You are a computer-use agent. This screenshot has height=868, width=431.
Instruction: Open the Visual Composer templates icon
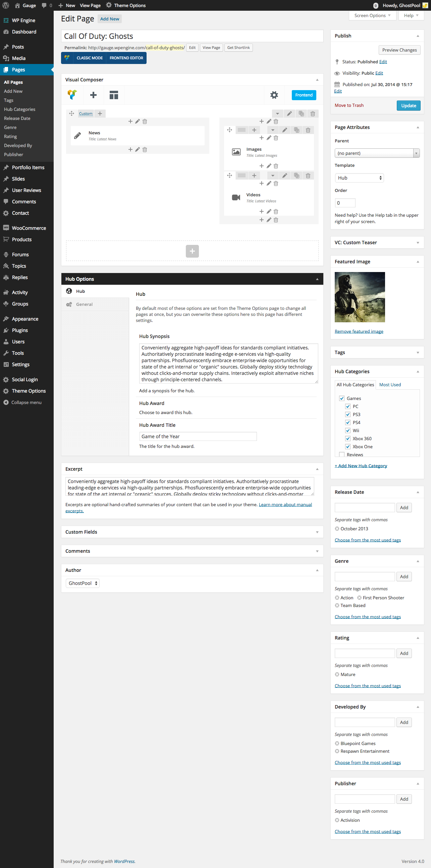[x=114, y=95]
